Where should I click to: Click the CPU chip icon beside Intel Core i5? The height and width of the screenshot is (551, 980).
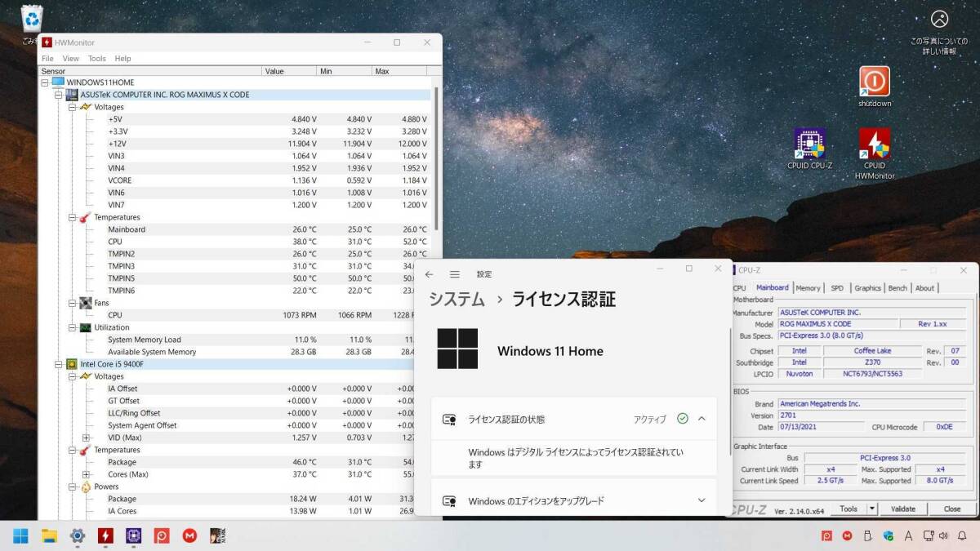(71, 364)
